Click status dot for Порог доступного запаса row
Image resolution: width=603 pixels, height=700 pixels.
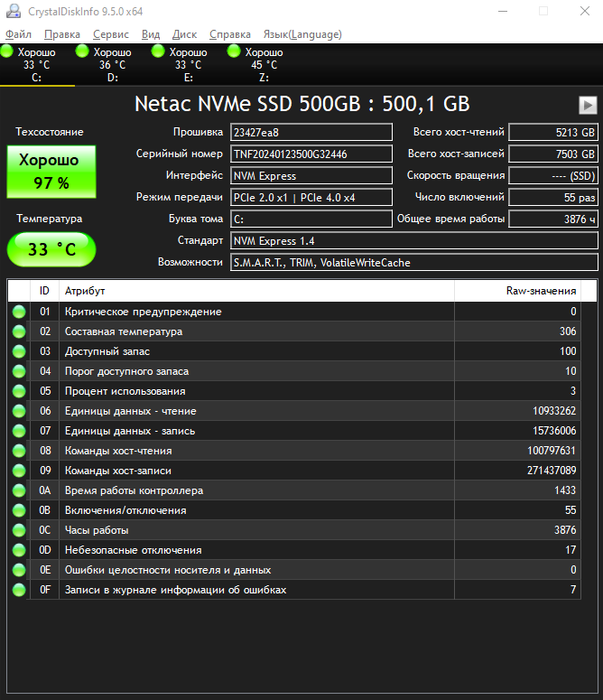pos(19,371)
